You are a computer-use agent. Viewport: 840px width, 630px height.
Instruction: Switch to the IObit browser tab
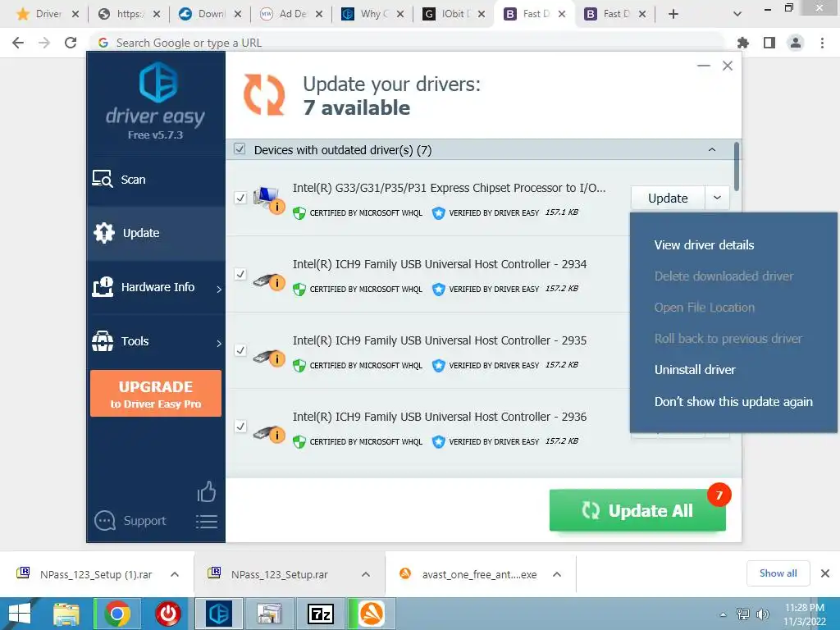pos(453,14)
